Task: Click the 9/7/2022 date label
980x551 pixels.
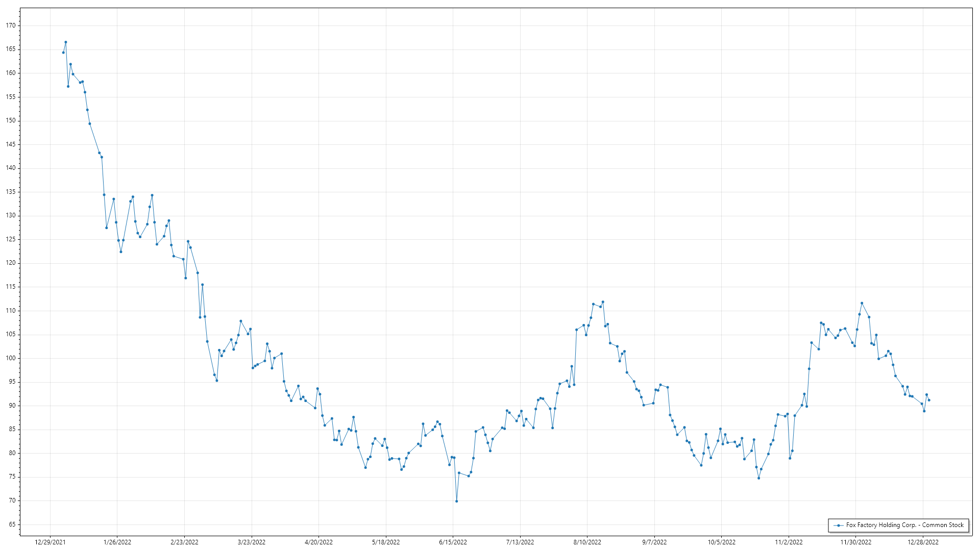Action: click(x=654, y=542)
